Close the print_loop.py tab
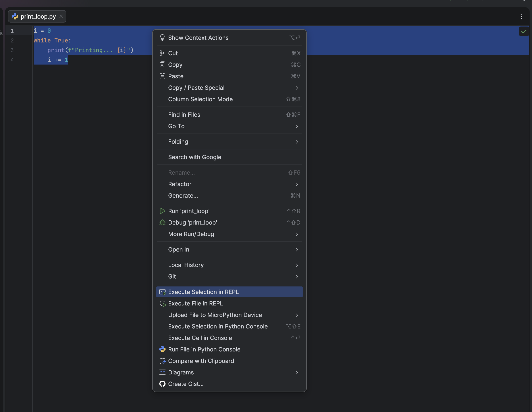The width and height of the screenshot is (532, 412). click(61, 16)
